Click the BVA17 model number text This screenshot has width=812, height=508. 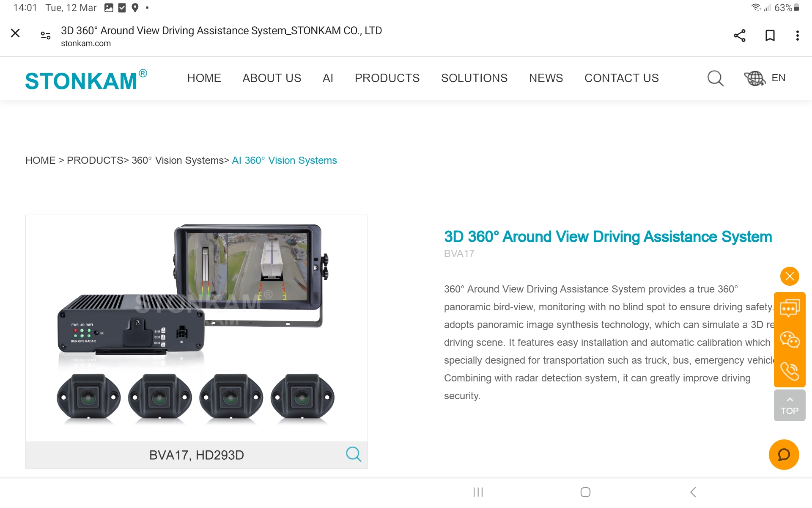click(x=459, y=254)
